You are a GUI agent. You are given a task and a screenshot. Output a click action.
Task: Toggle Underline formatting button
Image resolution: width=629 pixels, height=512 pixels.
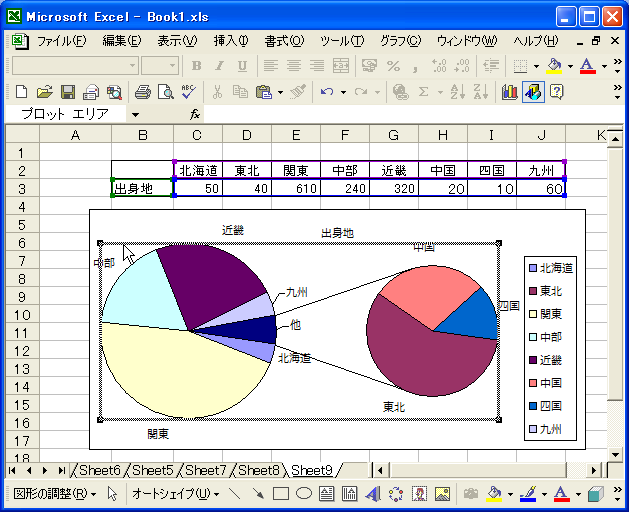tap(242, 65)
